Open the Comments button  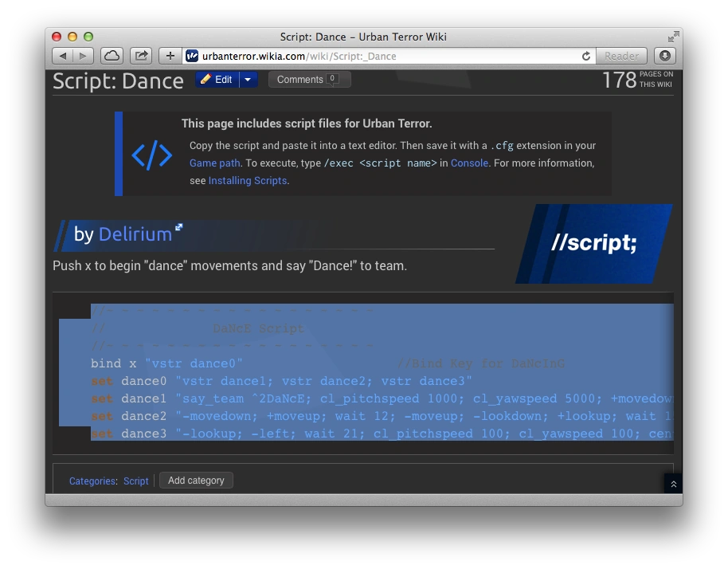309,80
